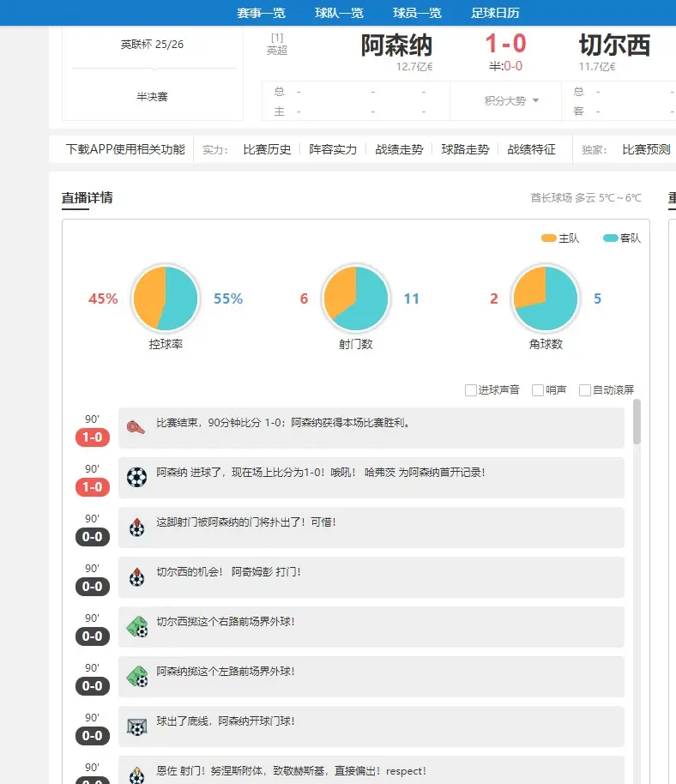Click the red 1-0 badge on goal row
This screenshot has height=784, width=676.
tap(93, 487)
